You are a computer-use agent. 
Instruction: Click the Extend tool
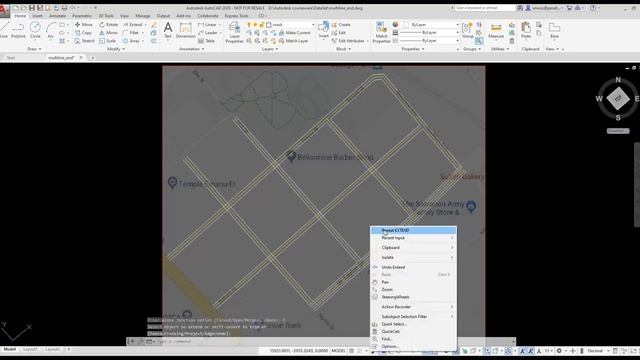[132, 24]
